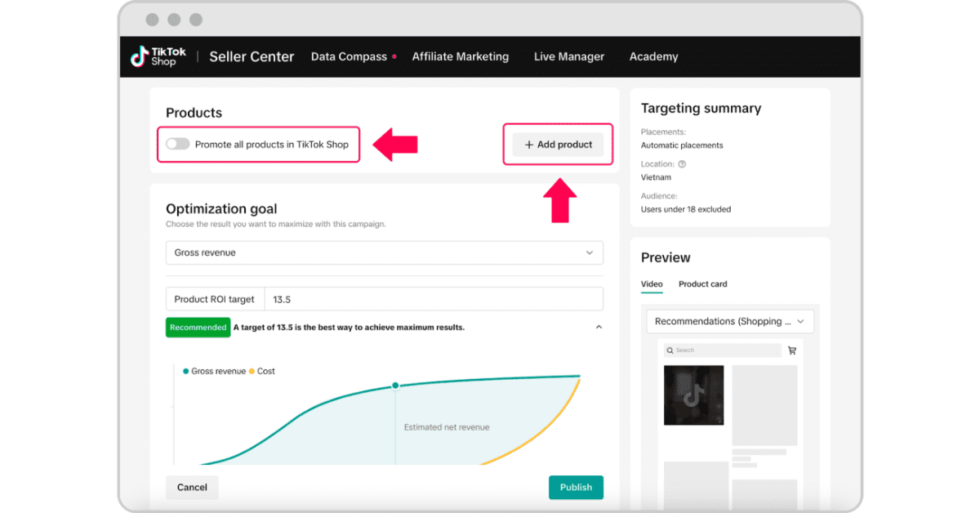Click the Add product button
The image size is (980, 513).
(x=559, y=145)
